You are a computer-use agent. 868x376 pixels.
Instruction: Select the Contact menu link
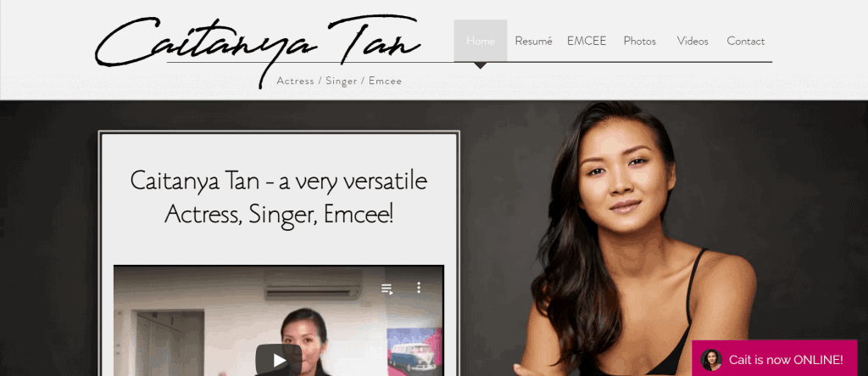tap(746, 41)
